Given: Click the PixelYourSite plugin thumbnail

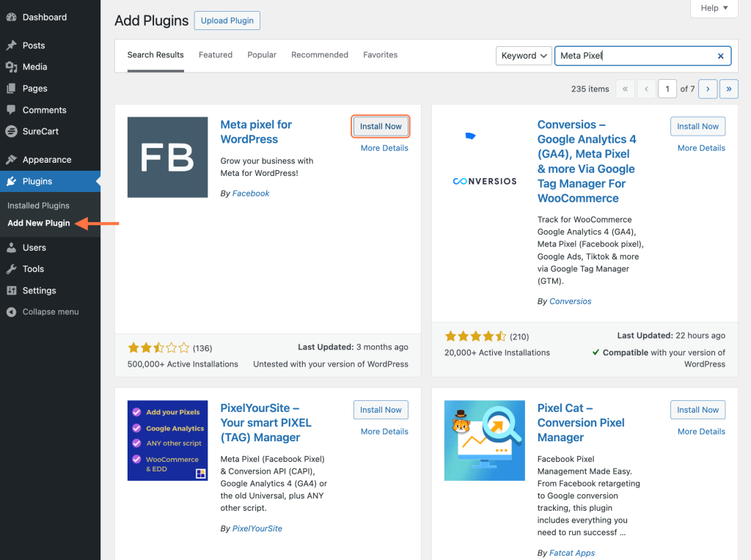Looking at the screenshot, I should point(167,441).
